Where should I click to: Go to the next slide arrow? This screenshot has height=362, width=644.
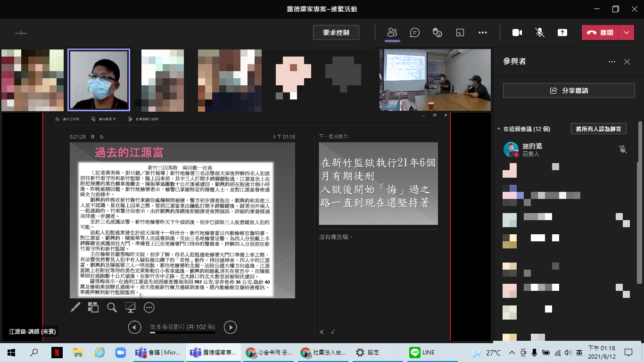point(230,327)
